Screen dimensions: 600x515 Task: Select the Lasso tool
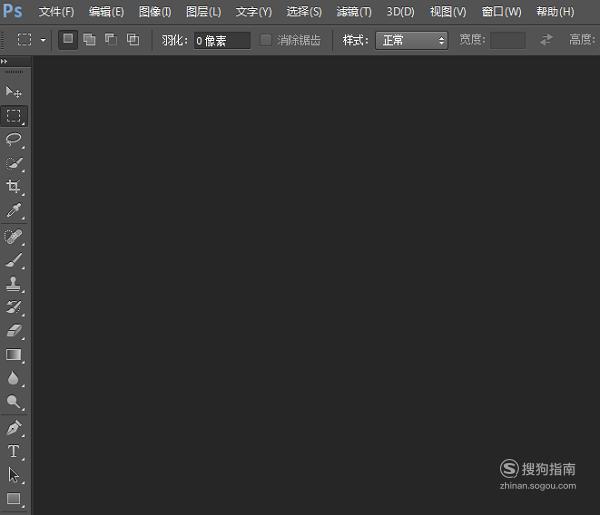[14, 139]
